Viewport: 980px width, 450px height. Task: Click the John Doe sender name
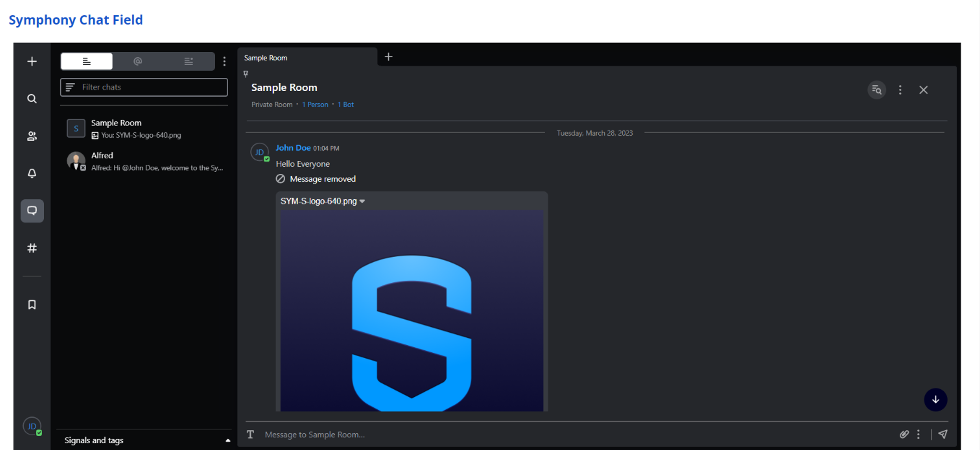point(293,148)
